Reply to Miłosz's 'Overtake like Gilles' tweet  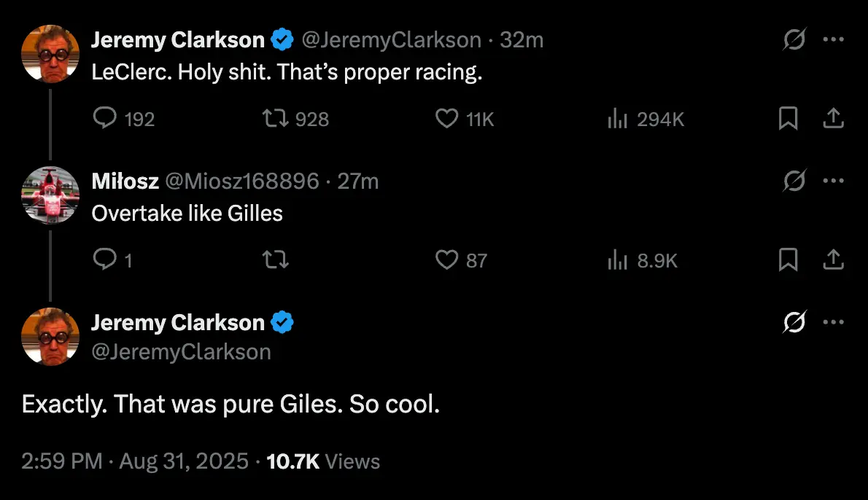106,259
